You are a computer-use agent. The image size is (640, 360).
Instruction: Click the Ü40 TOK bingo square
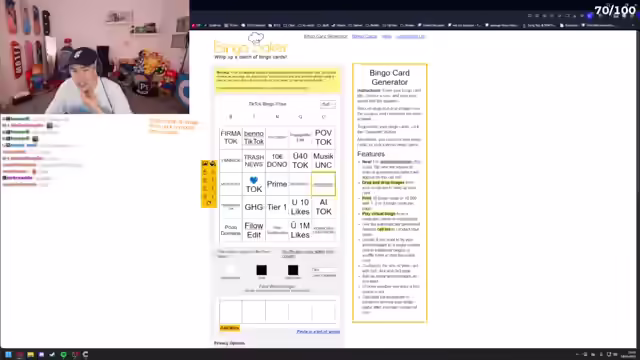coord(300,160)
